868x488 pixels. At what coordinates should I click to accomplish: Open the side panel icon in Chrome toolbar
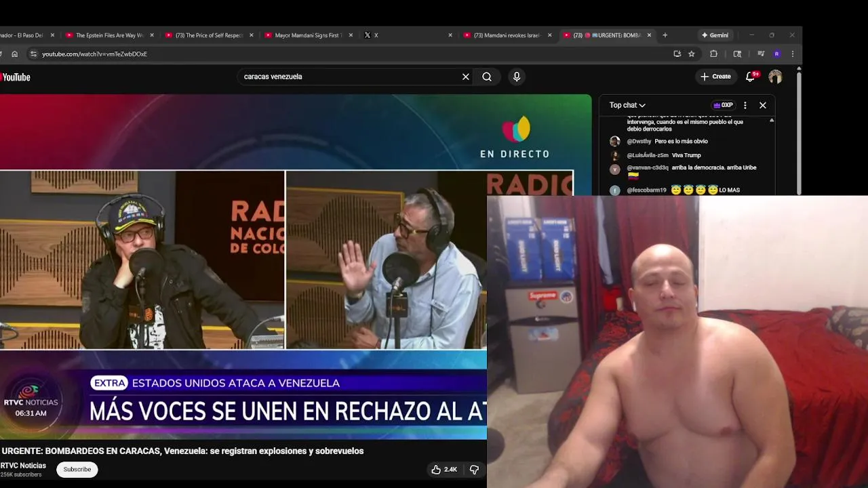[737, 54]
